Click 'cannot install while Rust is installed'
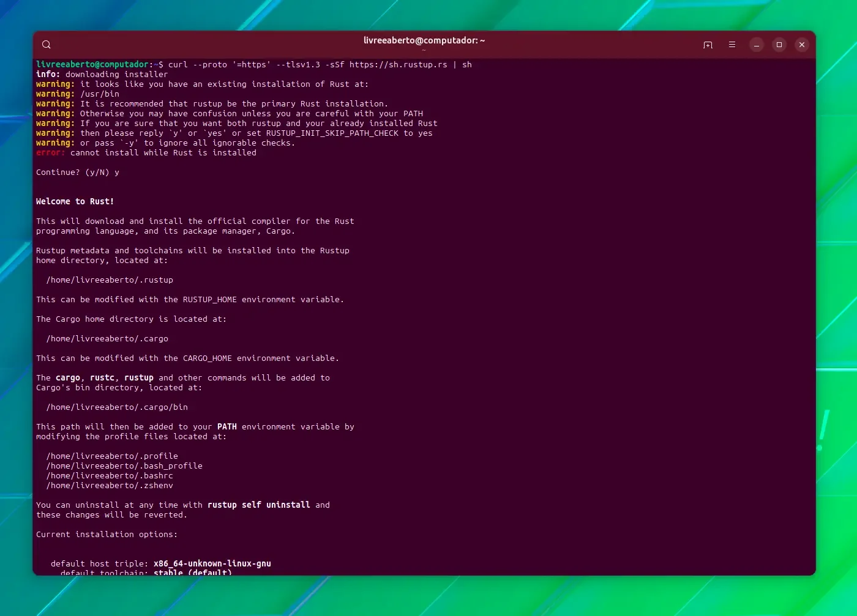Screen dimensions: 857x616 (163, 153)
